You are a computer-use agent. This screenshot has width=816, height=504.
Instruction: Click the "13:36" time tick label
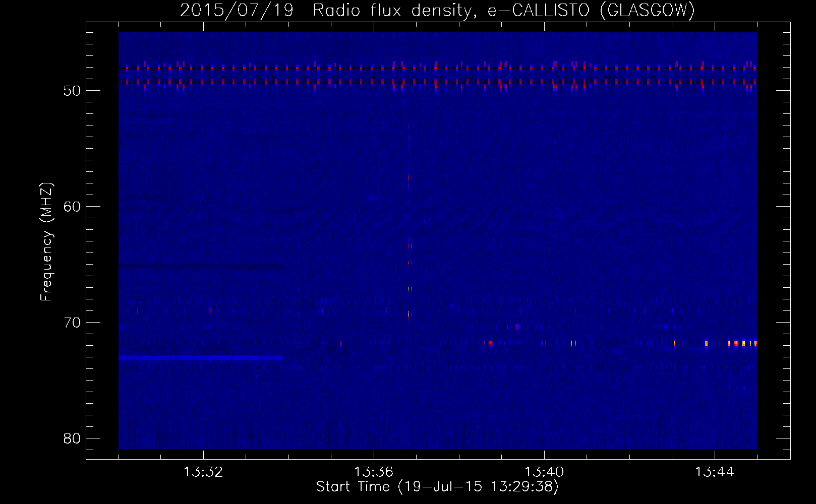[x=374, y=472]
